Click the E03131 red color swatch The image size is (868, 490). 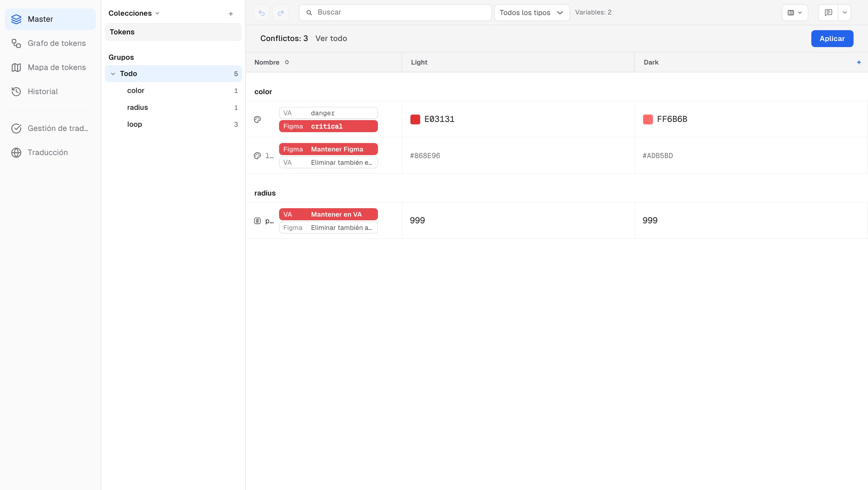(415, 119)
